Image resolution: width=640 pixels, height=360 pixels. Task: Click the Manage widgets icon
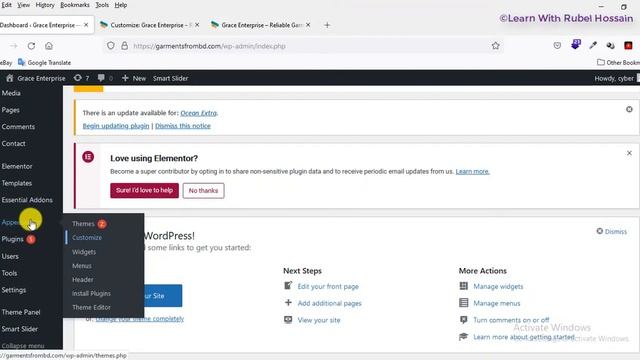tap(464, 286)
